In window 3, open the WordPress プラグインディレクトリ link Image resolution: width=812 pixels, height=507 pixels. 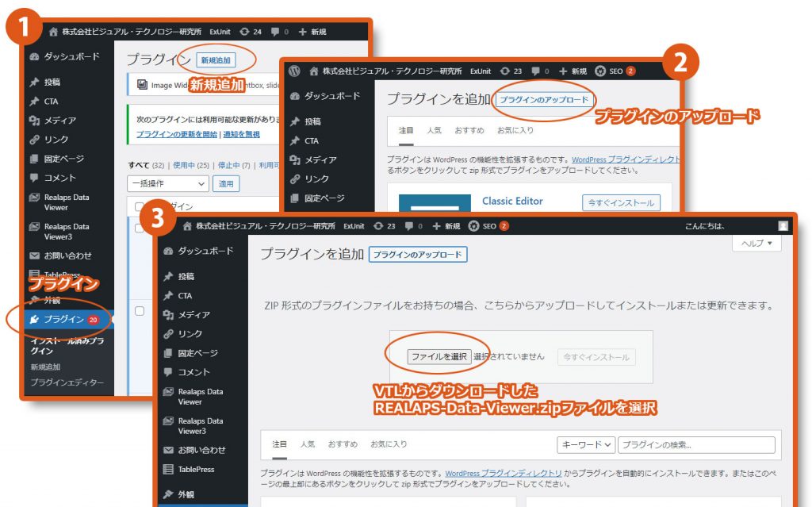coord(504,474)
